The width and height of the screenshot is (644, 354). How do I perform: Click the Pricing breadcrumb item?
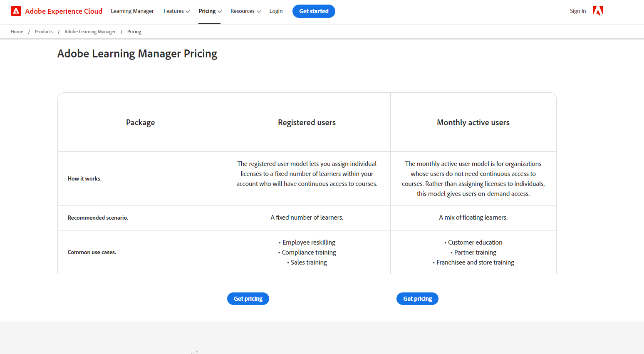click(134, 32)
